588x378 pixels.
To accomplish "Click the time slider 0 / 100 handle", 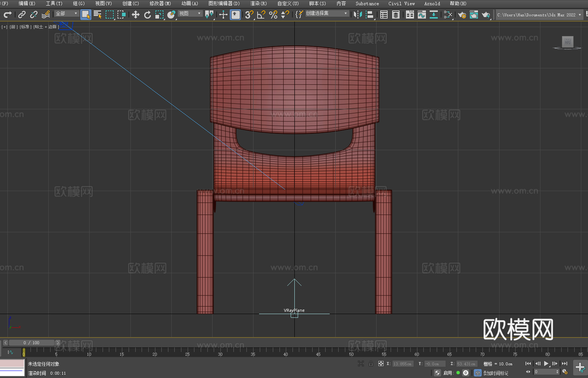I will click(x=32, y=343).
